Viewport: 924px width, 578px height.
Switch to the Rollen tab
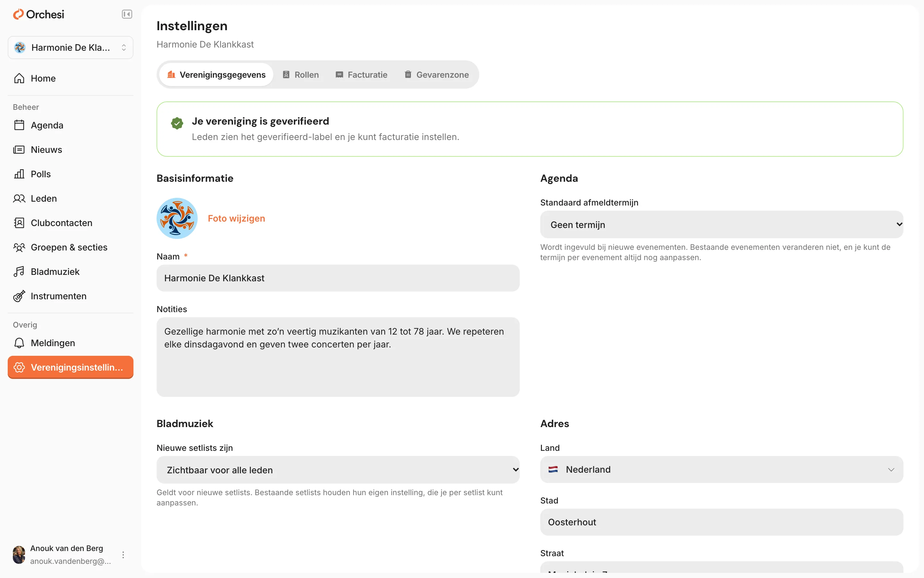click(x=301, y=74)
